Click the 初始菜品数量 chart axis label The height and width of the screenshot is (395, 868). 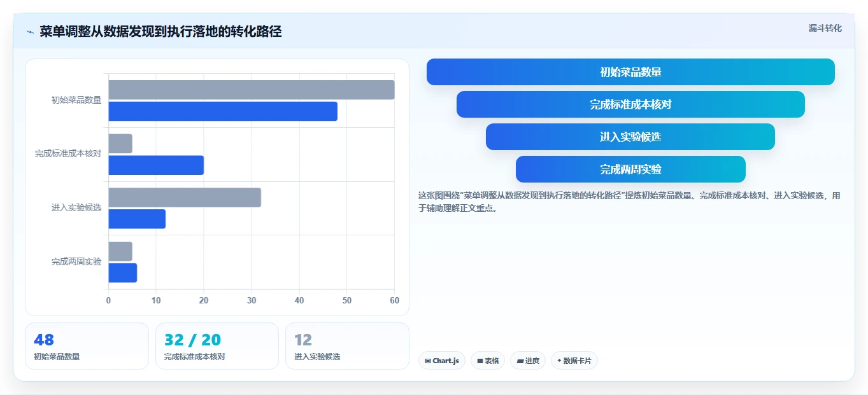76,100
